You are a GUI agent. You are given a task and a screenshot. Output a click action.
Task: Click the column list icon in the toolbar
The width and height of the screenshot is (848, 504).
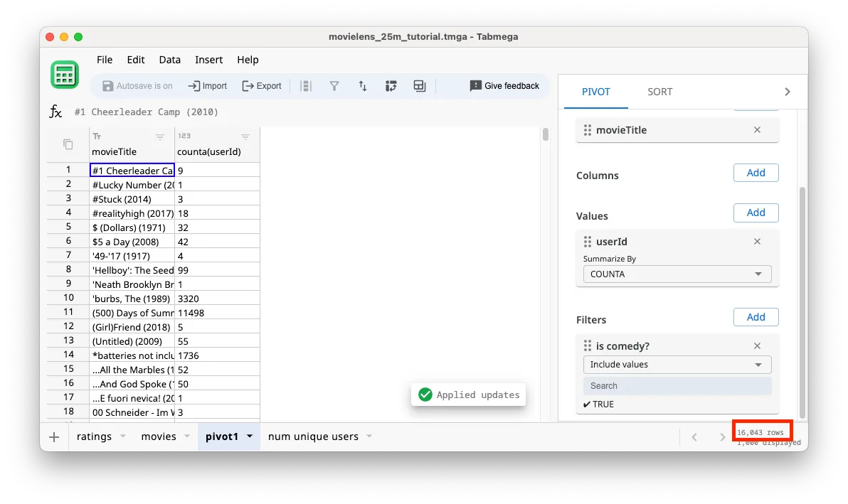(x=306, y=85)
